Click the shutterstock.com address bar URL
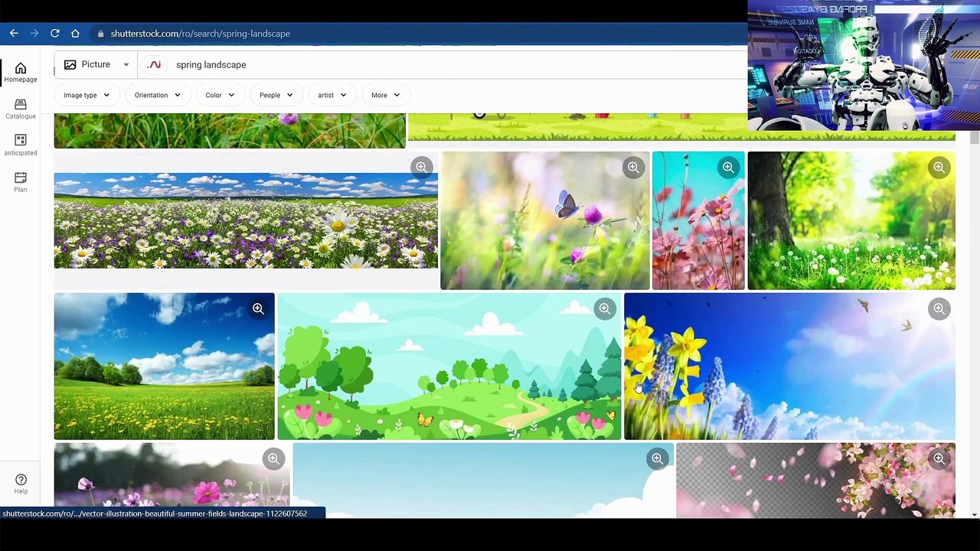980x551 pixels. coord(200,34)
